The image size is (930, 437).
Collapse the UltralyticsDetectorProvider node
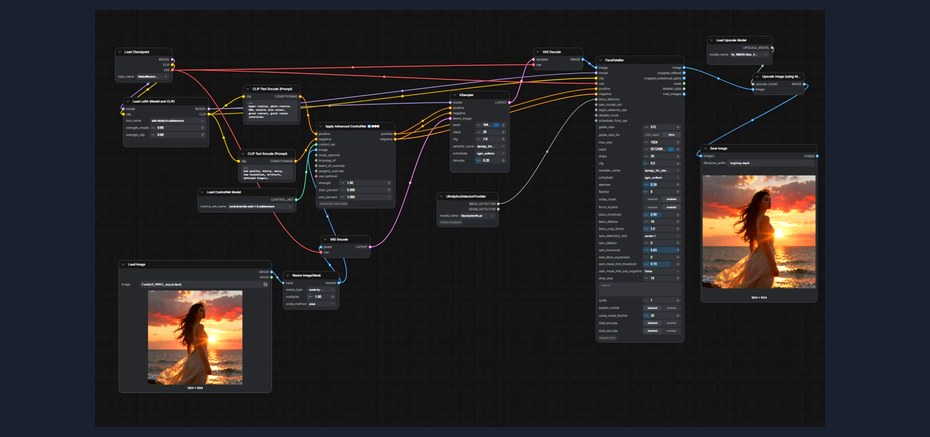tap(441, 196)
